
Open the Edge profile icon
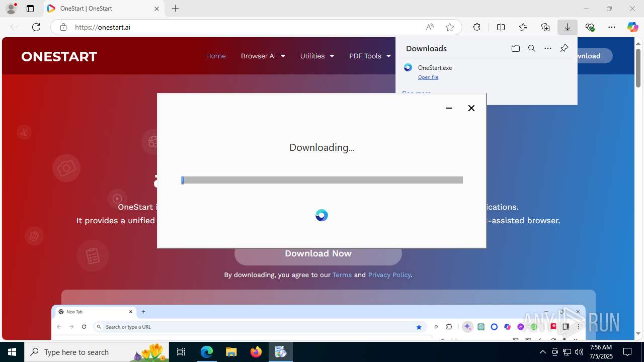pos(11,9)
